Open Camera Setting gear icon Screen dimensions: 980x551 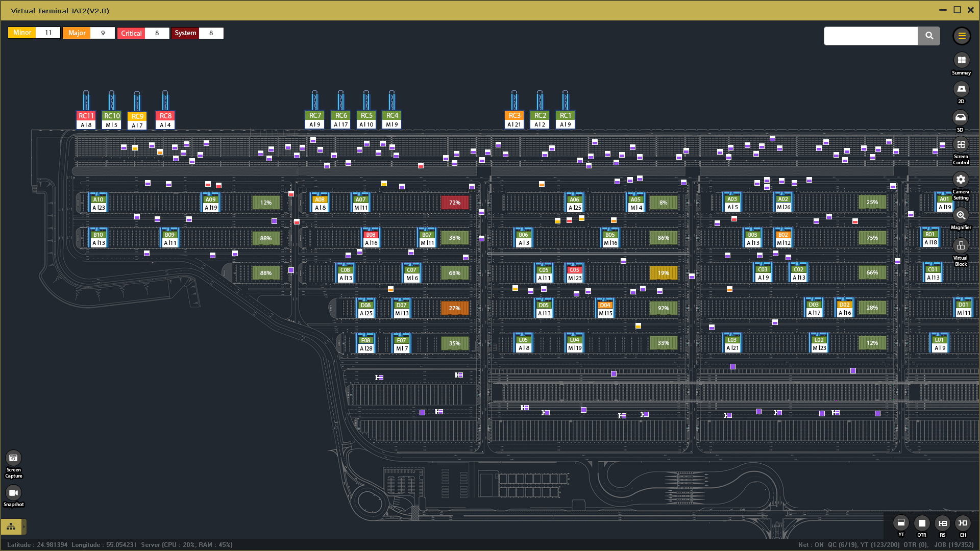(961, 180)
